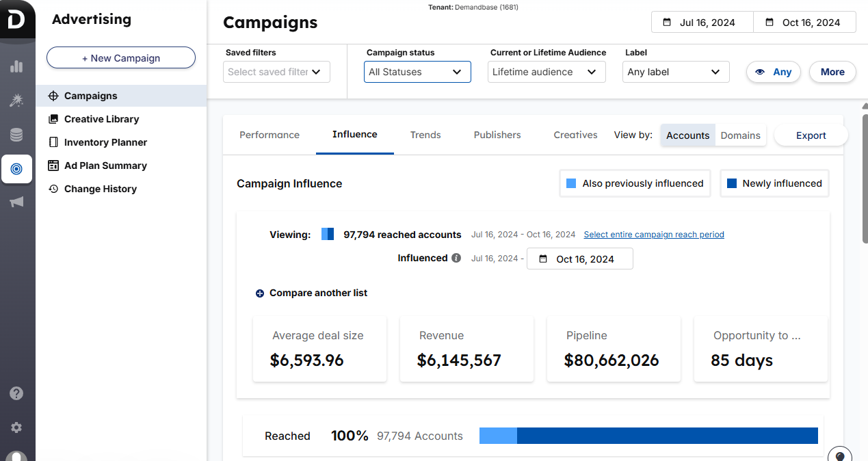The height and width of the screenshot is (461, 868).
Task: Select the magic wand icon in dark sidebar
Action: (17, 101)
